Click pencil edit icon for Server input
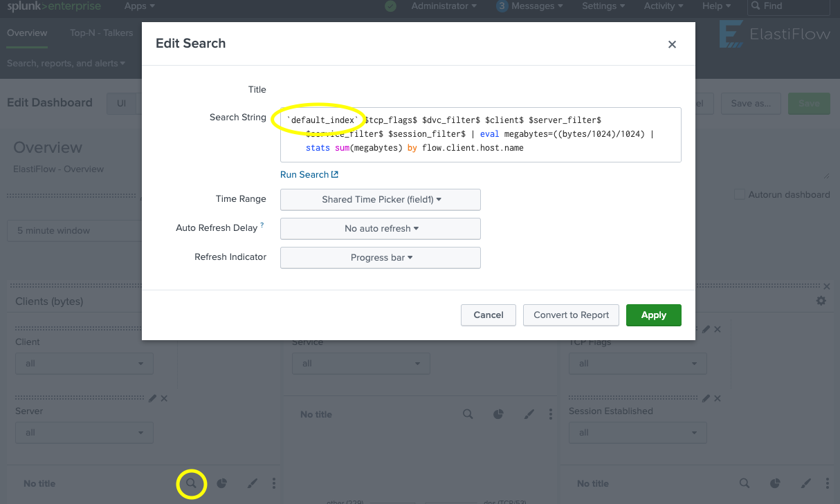 (x=152, y=398)
